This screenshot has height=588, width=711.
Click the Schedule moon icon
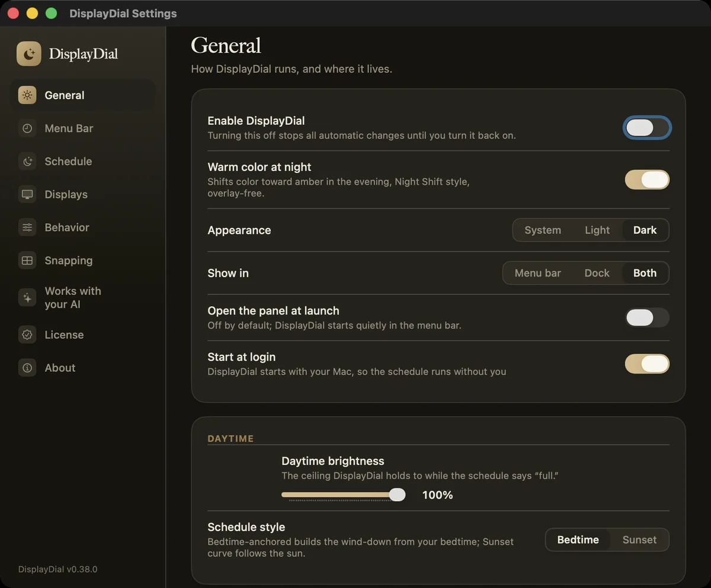click(27, 161)
